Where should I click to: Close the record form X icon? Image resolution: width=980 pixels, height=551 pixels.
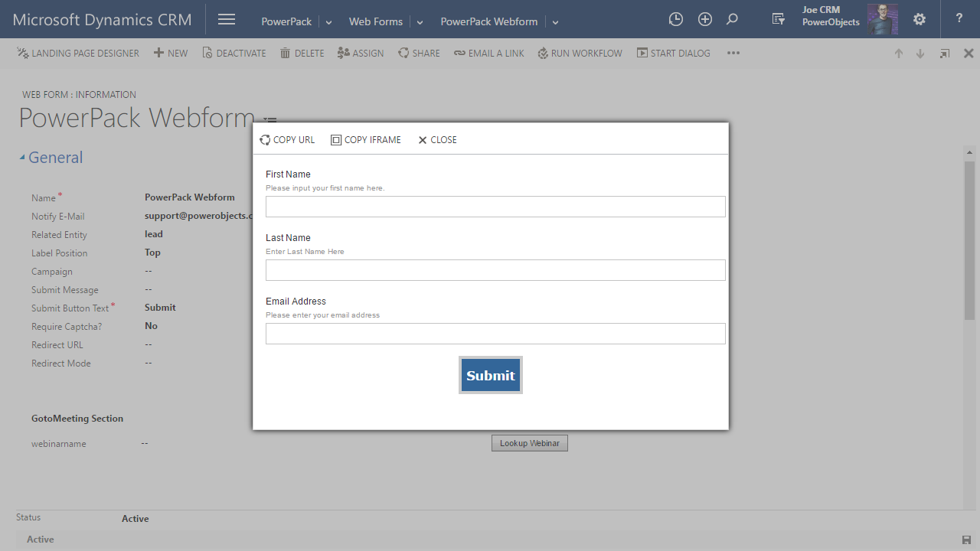pyautogui.click(x=969, y=54)
